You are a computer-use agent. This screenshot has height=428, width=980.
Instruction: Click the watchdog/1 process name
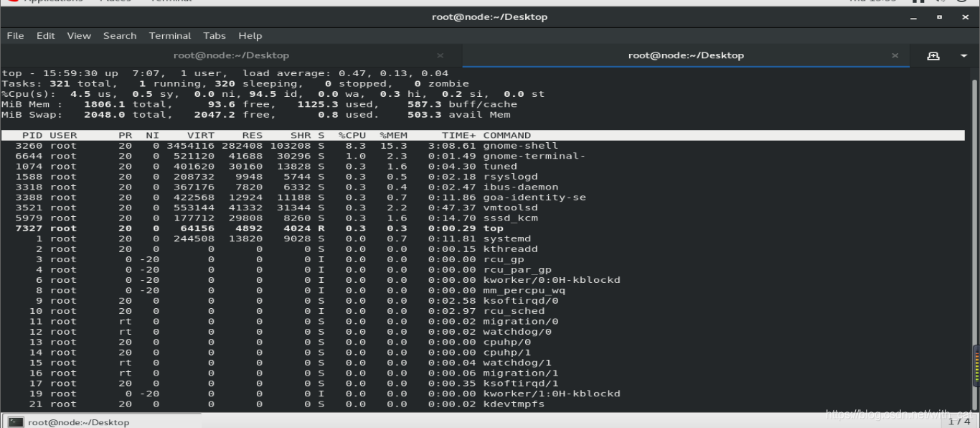pyautogui.click(x=517, y=363)
